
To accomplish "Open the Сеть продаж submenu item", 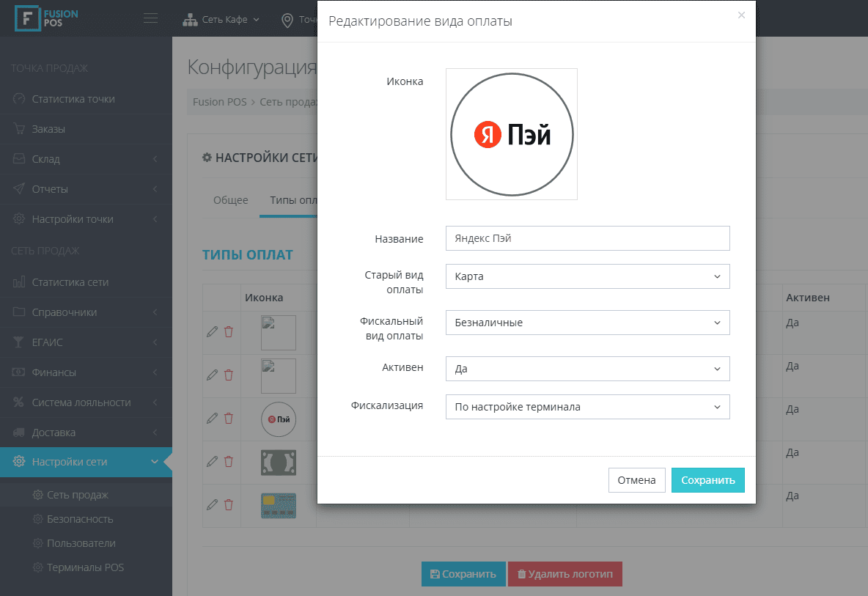I will tap(86, 495).
